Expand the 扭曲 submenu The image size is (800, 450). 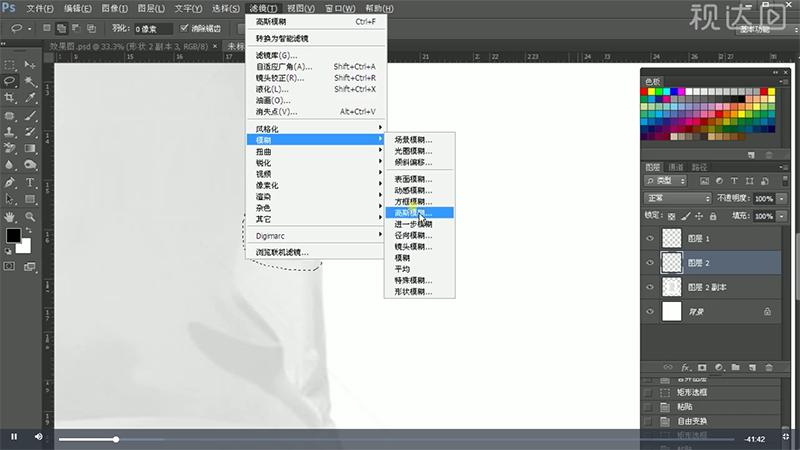coord(315,152)
